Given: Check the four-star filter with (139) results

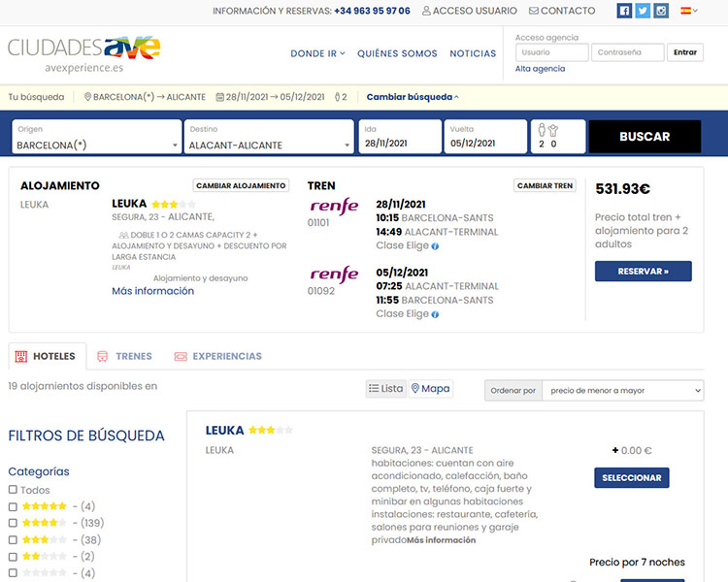Looking at the screenshot, I should point(13,523).
